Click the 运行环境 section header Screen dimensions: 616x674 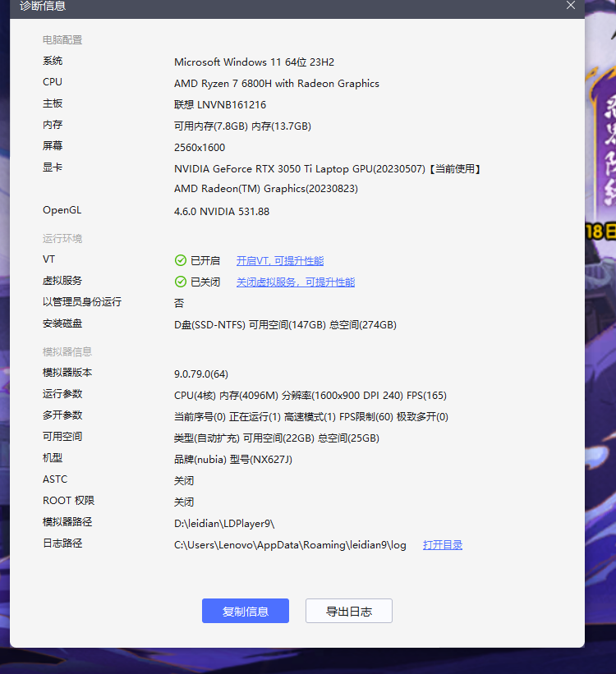tap(62, 238)
